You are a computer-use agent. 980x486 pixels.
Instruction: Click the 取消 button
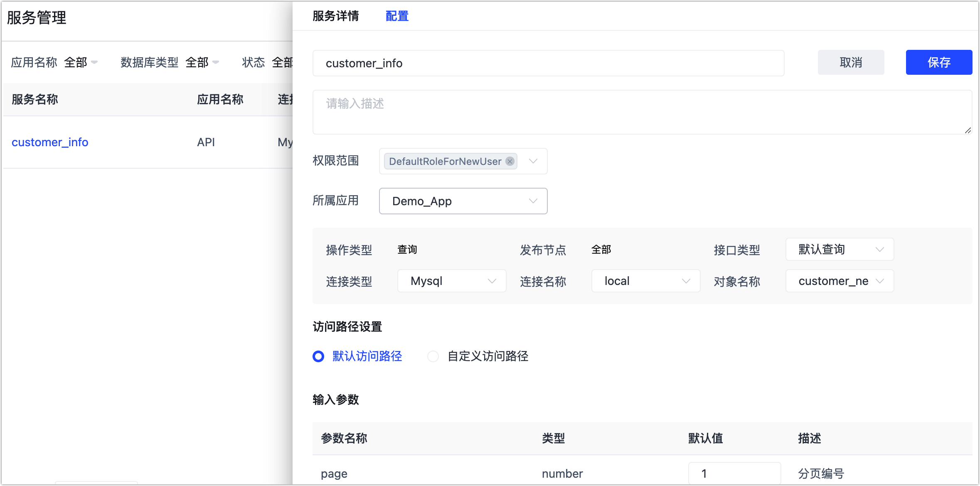[x=851, y=63]
